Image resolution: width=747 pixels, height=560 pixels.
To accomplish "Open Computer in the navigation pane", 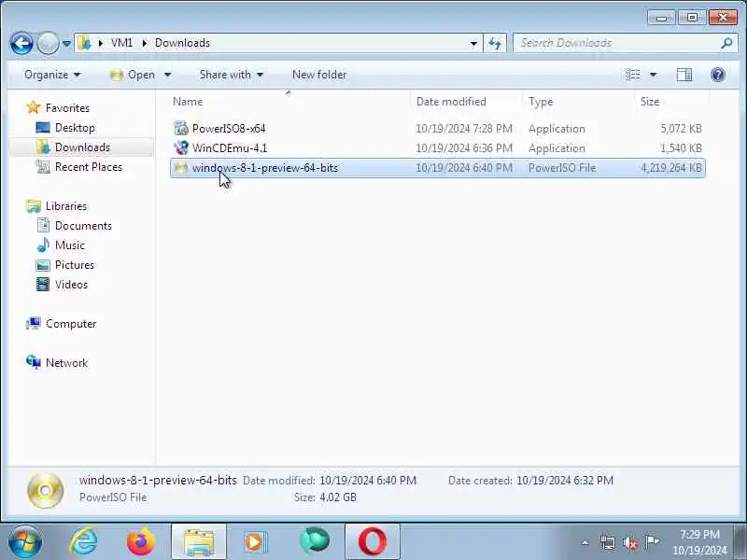I will (71, 324).
